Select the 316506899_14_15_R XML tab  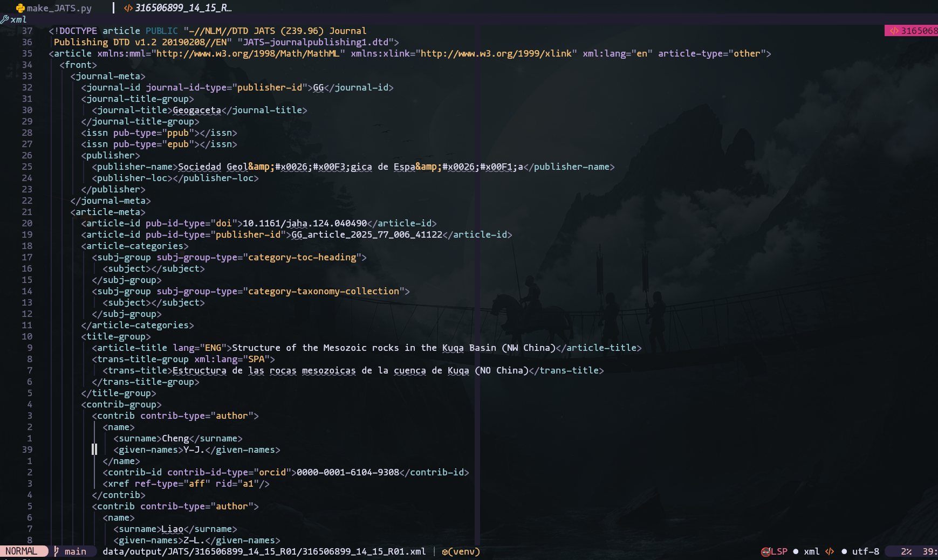(x=178, y=8)
